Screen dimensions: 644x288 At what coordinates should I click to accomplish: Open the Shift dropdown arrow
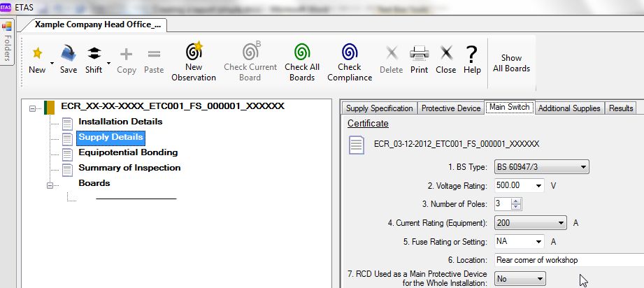(x=108, y=64)
